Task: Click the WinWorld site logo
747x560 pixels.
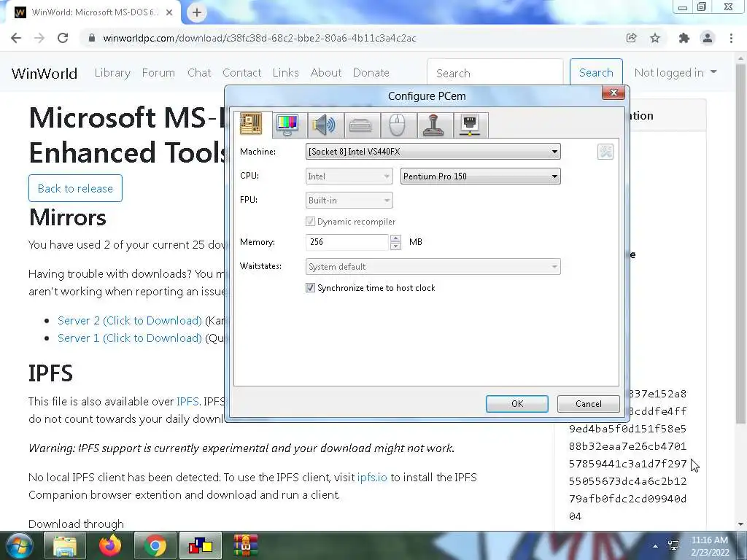Action: pyautogui.click(x=44, y=74)
